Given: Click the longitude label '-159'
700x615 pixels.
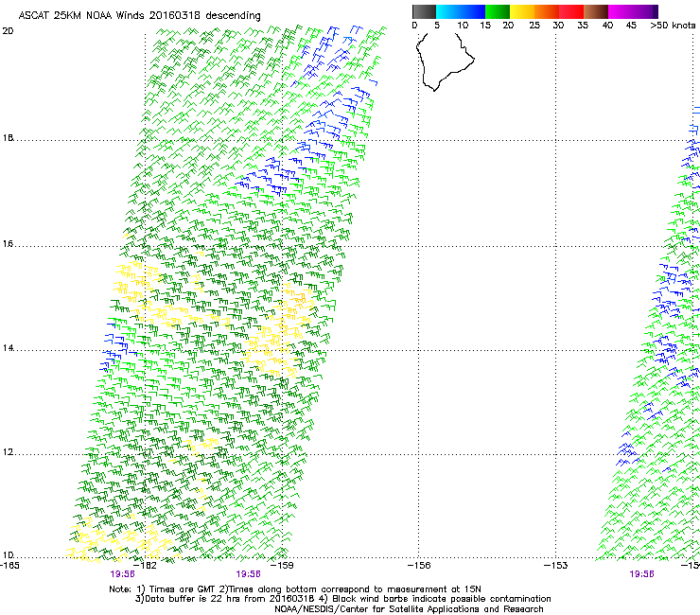Looking at the screenshot, I should pos(283,566).
